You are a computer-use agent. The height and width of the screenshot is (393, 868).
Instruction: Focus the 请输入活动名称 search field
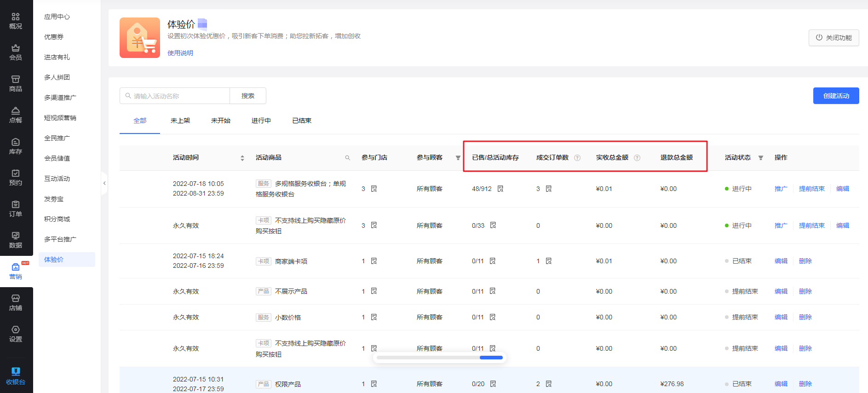(175, 96)
